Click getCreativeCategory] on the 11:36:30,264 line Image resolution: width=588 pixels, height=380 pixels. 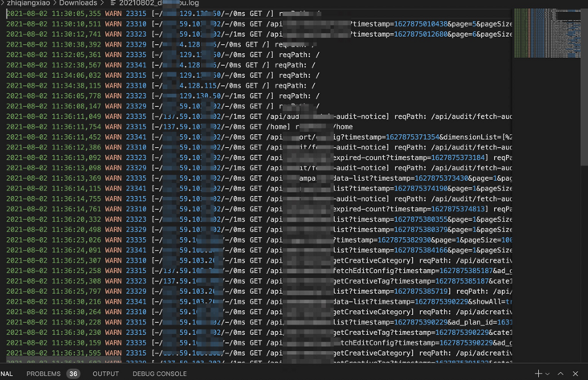click(x=374, y=312)
